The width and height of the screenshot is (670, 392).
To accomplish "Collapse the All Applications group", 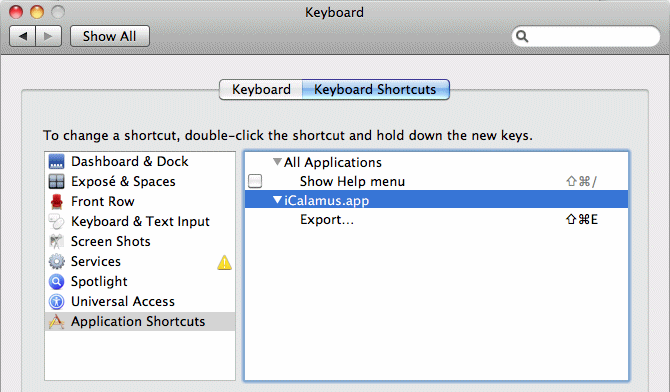I will click(x=277, y=162).
